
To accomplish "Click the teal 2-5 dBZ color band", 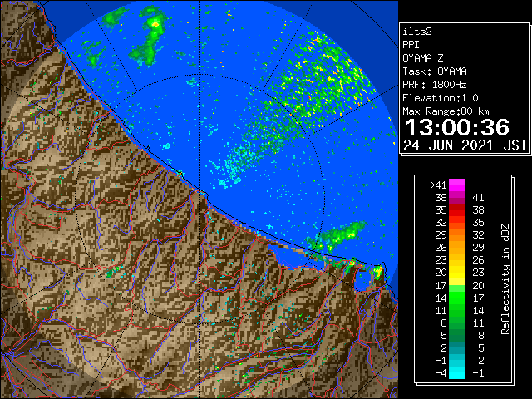I will coord(457,347).
